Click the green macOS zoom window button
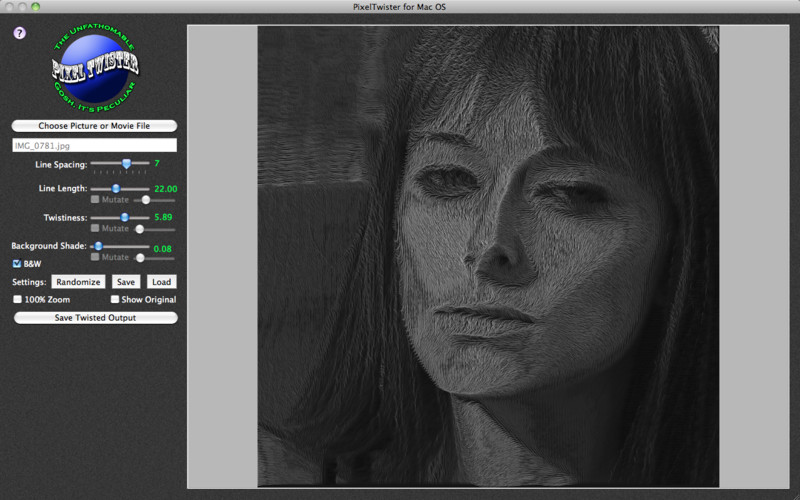Screen dimensions: 800x500 [x=35, y=7]
